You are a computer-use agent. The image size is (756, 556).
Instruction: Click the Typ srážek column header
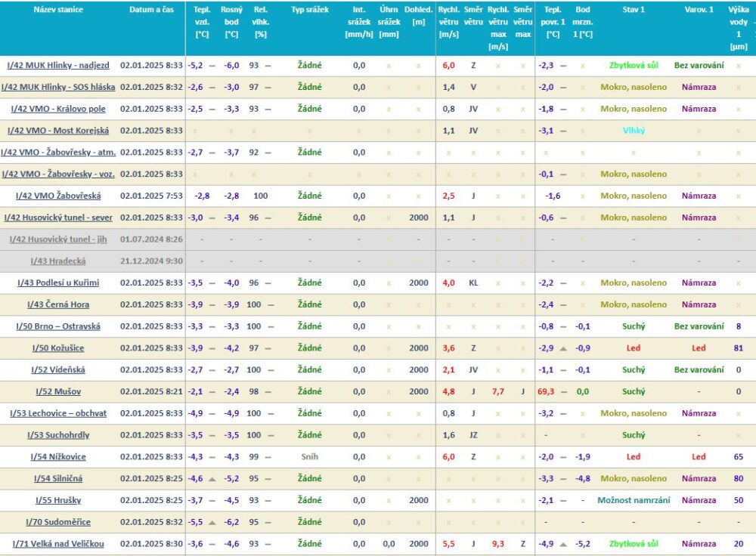click(x=309, y=10)
